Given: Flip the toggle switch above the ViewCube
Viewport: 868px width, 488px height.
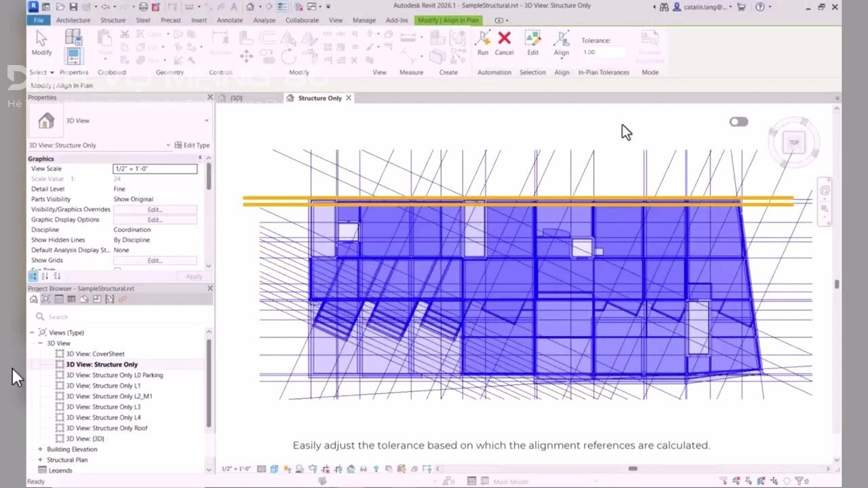Looking at the screenshot, I should tap(738, 121).
